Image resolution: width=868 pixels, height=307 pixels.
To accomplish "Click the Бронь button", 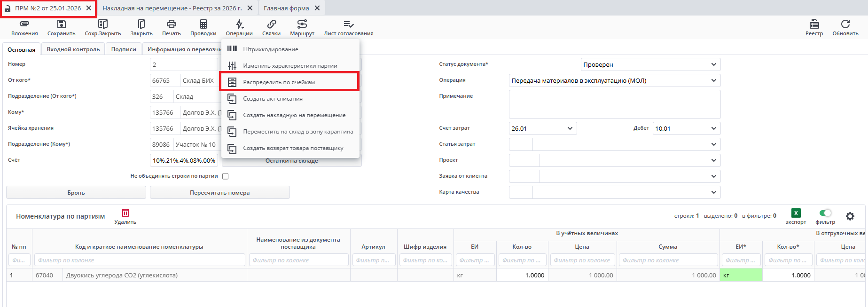I will (x=76, y=193).
